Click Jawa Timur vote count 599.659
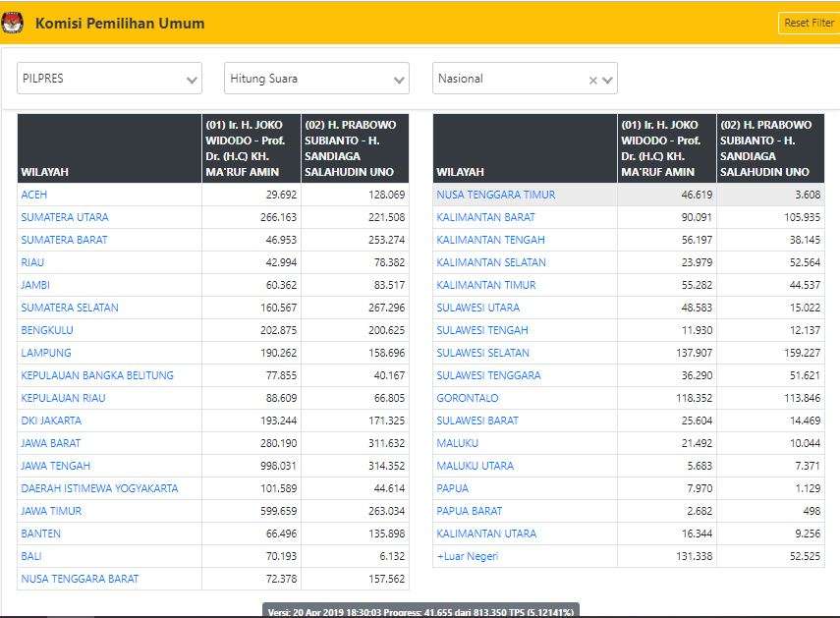Screen dimensions: 840x618 (x=279, y=511)
